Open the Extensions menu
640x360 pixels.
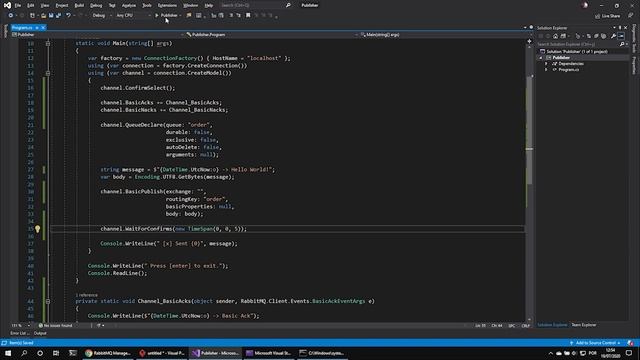pos(167,5)
